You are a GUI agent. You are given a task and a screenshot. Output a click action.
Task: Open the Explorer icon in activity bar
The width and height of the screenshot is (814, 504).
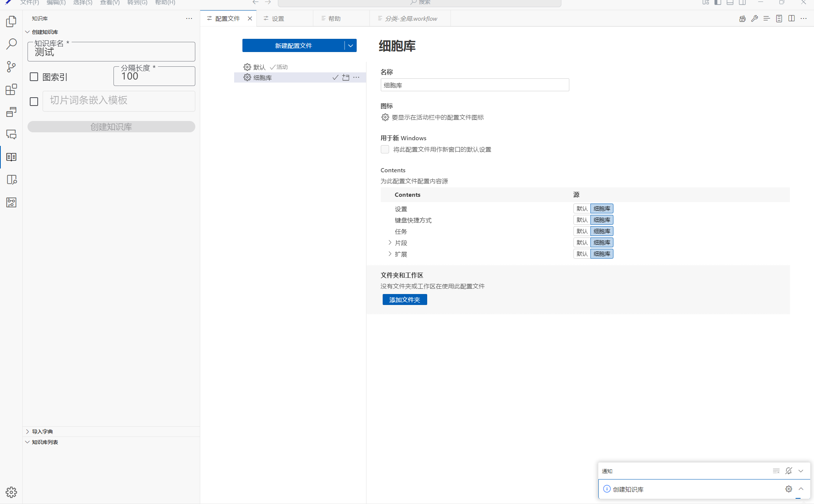click(x=11, y=21)
